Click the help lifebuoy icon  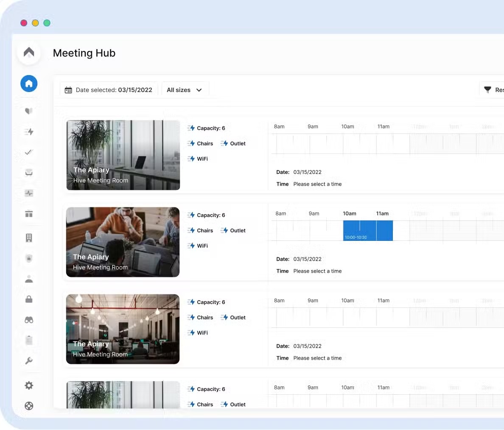click(x=29, y=406)
